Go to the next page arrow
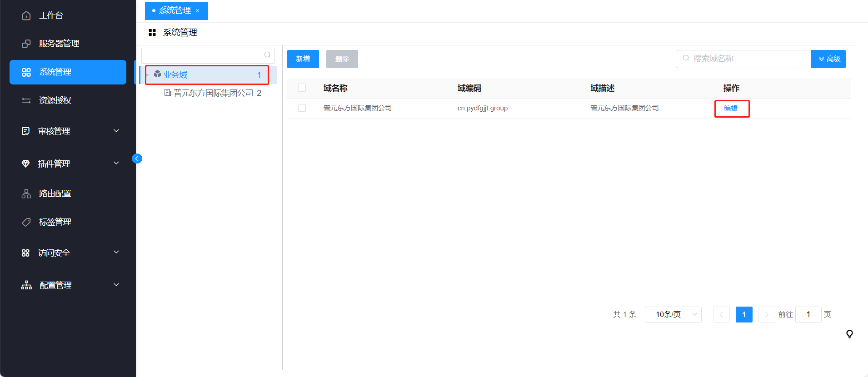868x377 pixels. click(767, 314)
